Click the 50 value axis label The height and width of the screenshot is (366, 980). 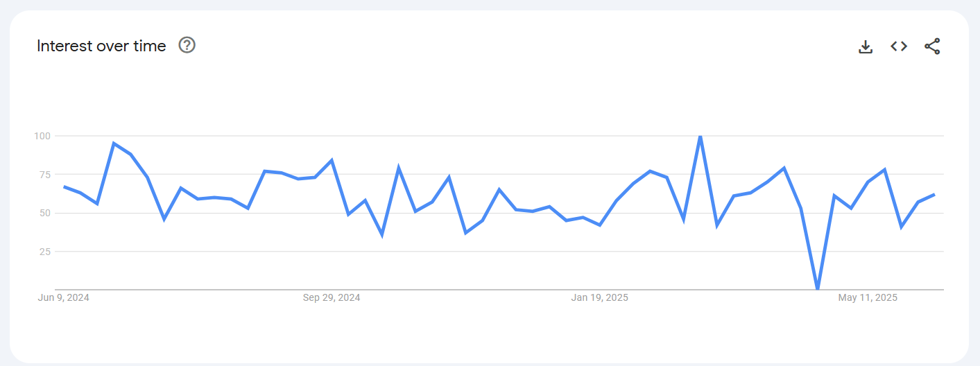coord(45,213)
